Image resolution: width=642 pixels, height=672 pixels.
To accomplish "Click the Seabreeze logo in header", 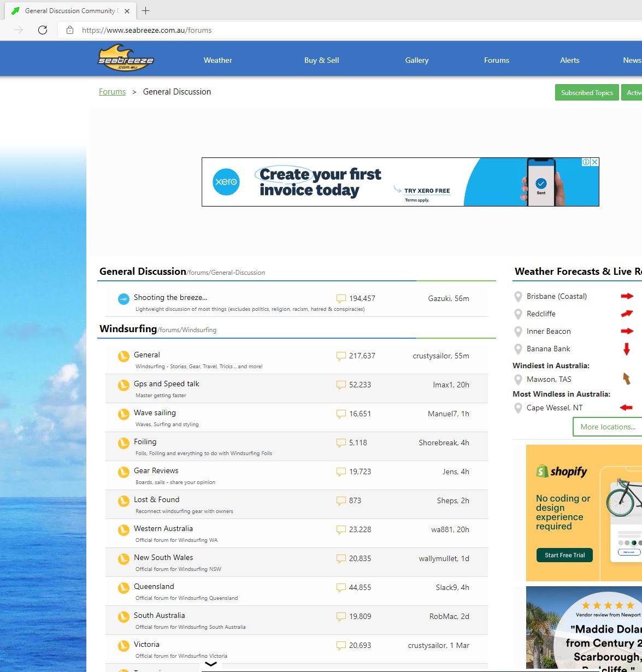I will click(126, 58).
